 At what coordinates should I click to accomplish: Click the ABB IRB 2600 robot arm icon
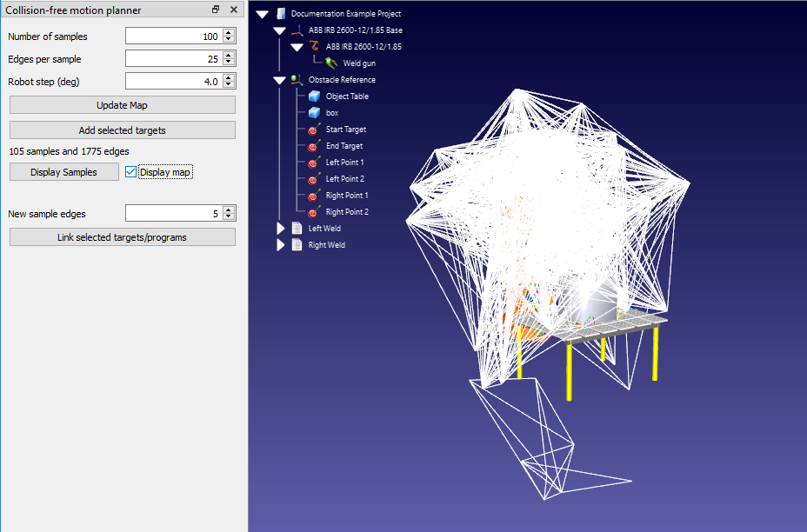click(x=314, y=47)
